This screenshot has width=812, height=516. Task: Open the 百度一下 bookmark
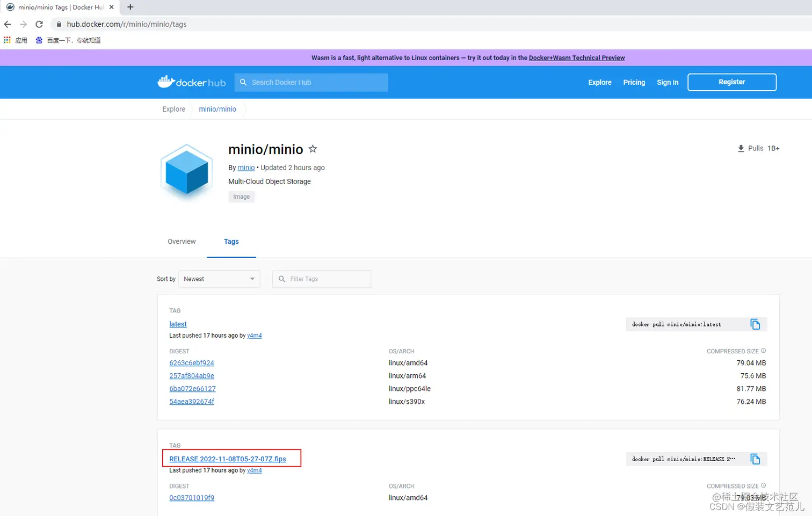[x=68, y=40]
